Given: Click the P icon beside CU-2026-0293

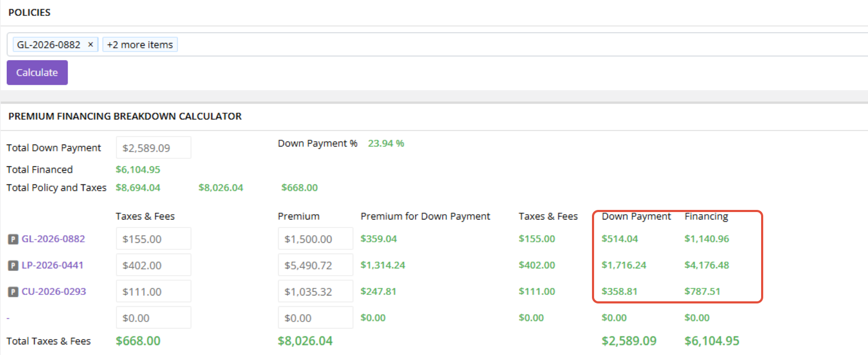Looking at the screenshot, I should click(x=13, y=292).
